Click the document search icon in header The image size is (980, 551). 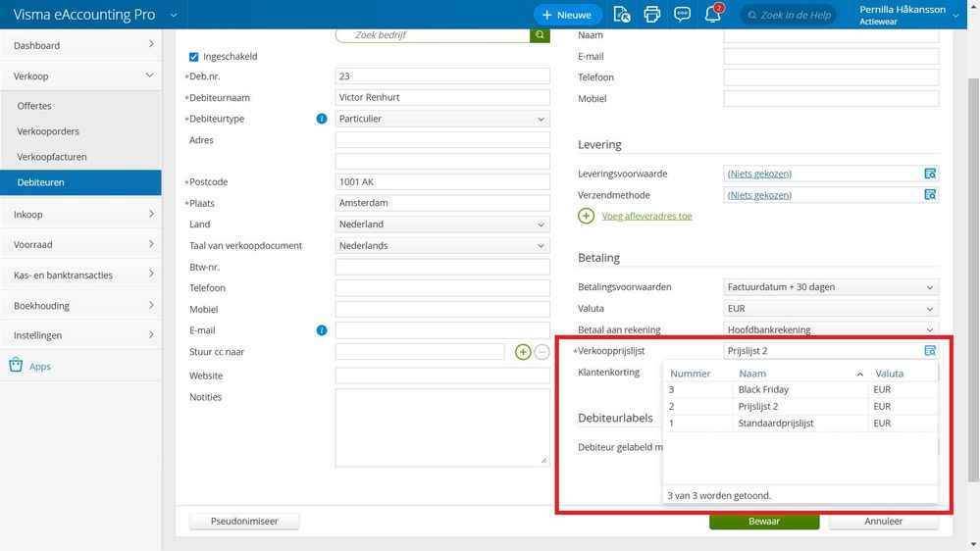pos(621,15)
